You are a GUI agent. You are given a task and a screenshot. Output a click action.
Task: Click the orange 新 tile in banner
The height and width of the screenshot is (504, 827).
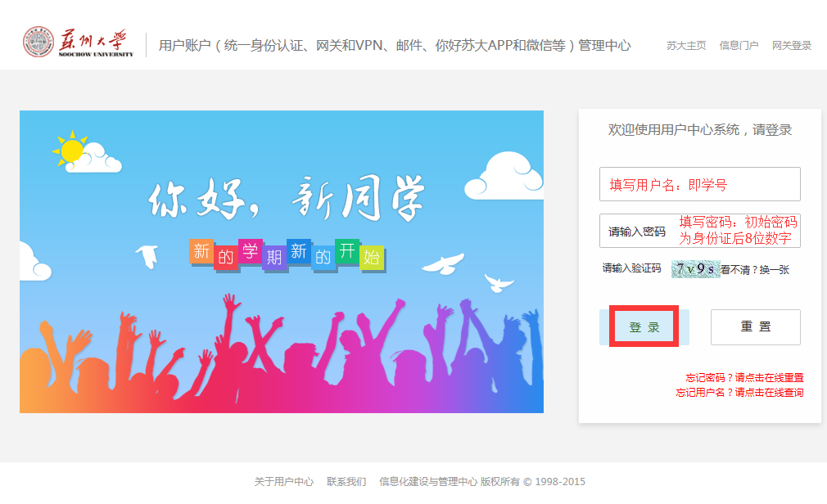pos(201,252)
